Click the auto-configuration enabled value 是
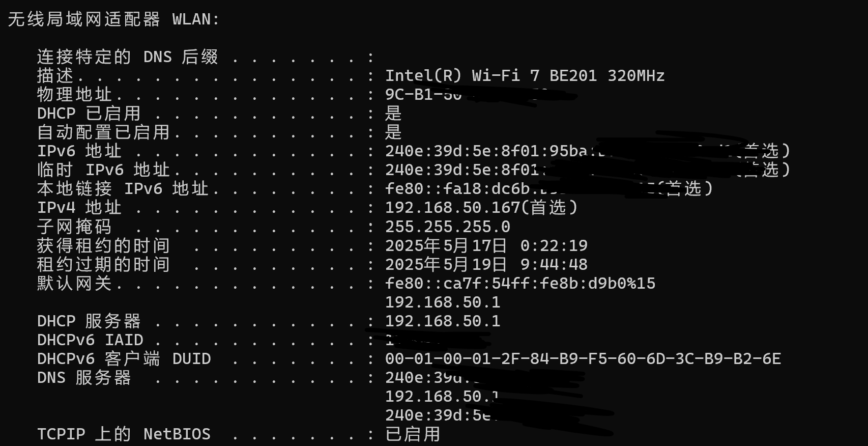Screen dimensions: 868x446 click(x=393, y=132)
